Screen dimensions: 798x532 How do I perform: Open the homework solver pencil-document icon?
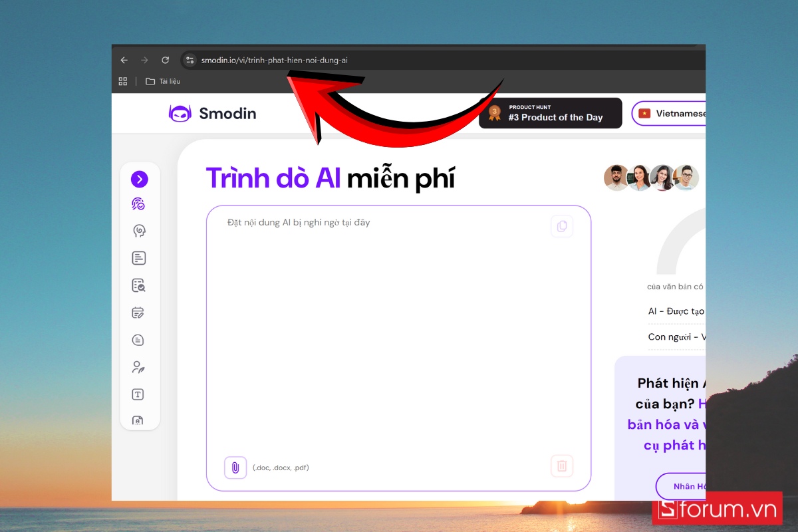(x=139, y=312)
